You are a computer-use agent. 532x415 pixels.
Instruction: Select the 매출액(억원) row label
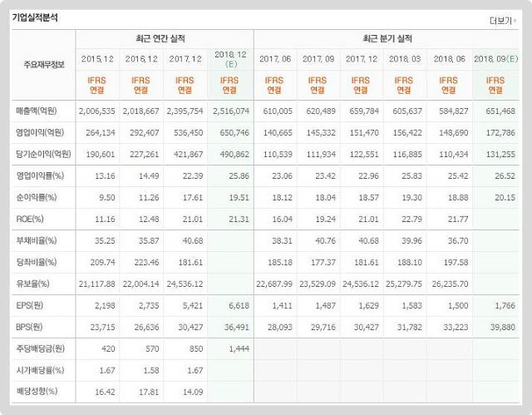[37, 111]
